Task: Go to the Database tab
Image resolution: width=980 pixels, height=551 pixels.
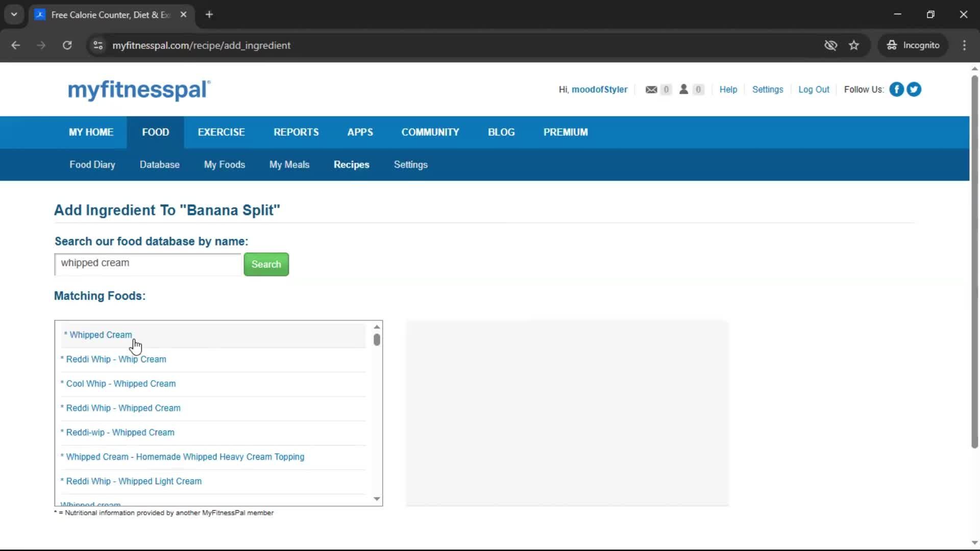Action: [x=160, y=165]
